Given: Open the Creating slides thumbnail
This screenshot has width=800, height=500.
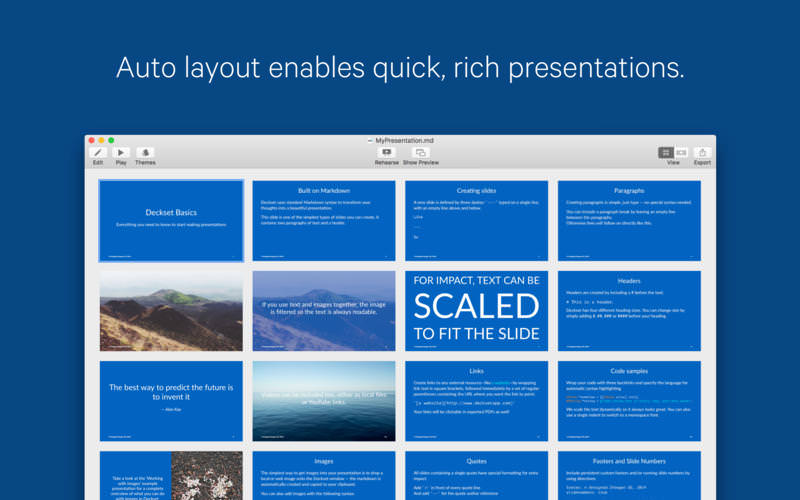Looking at the screenshot, I should (x=476, y=220).
